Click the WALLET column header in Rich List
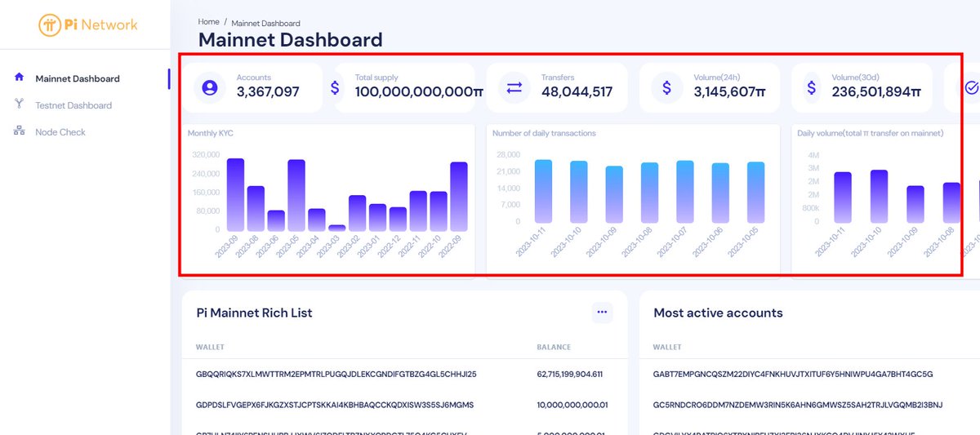This screenshot has height=435, width=980. coord(210,347)
